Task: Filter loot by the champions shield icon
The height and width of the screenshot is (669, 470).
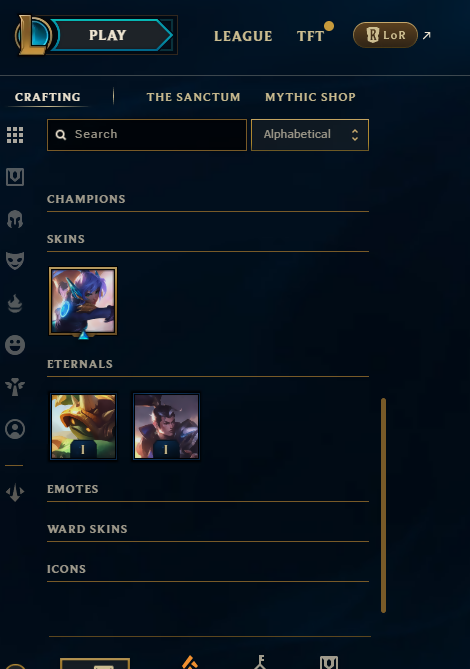Action: [15, 177]
